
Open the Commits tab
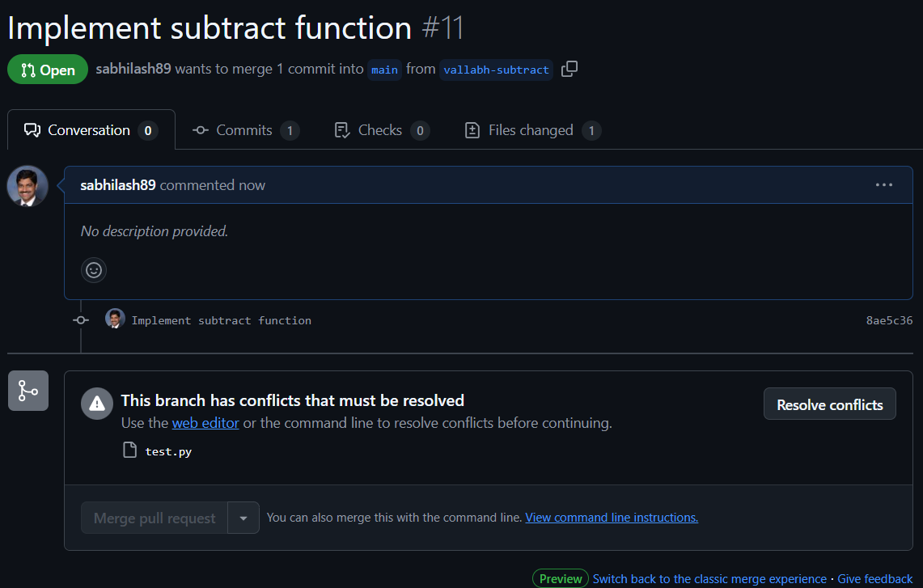[245, 129]
